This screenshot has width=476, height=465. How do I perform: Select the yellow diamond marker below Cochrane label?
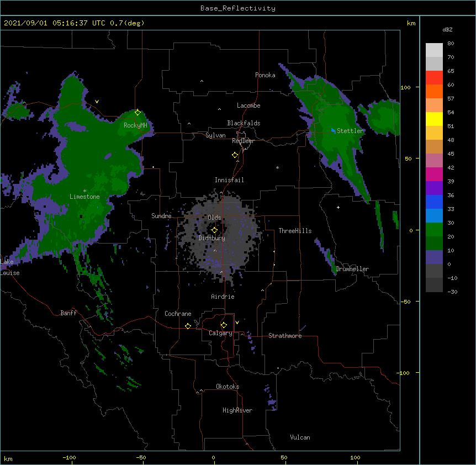(188, 326)
